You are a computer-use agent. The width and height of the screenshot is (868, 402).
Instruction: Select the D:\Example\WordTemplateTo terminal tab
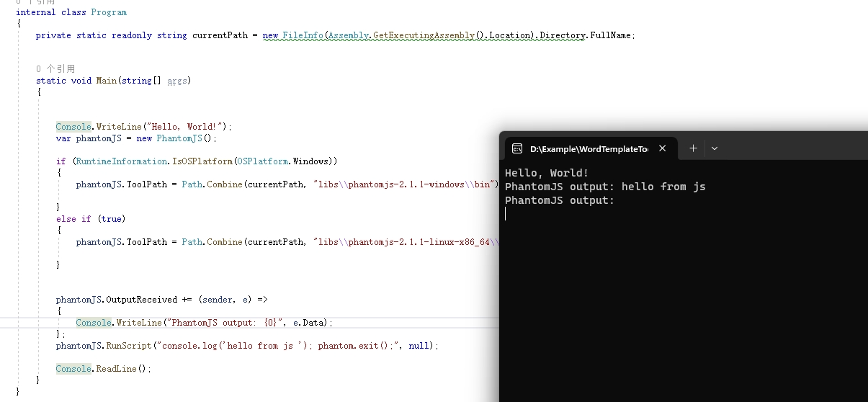589,149
